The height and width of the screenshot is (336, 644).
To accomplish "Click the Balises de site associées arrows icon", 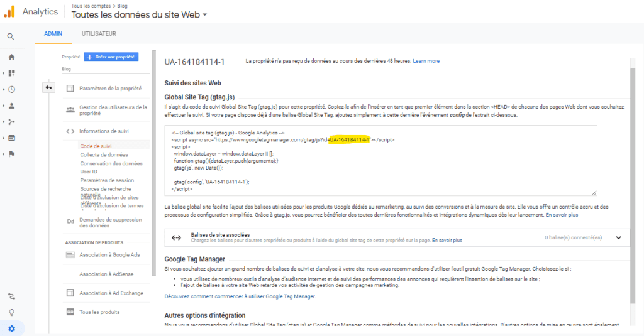I will point(176,237).
